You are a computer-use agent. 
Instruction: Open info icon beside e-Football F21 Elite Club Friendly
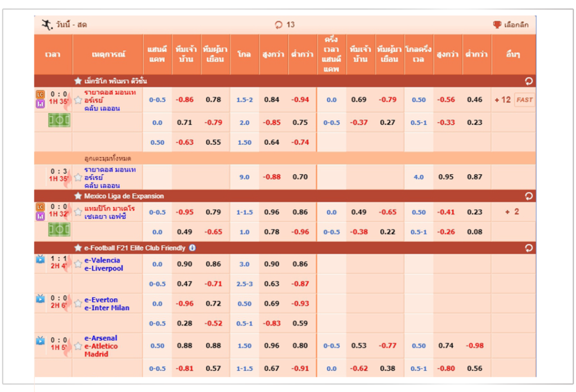[x=192, y=248]
